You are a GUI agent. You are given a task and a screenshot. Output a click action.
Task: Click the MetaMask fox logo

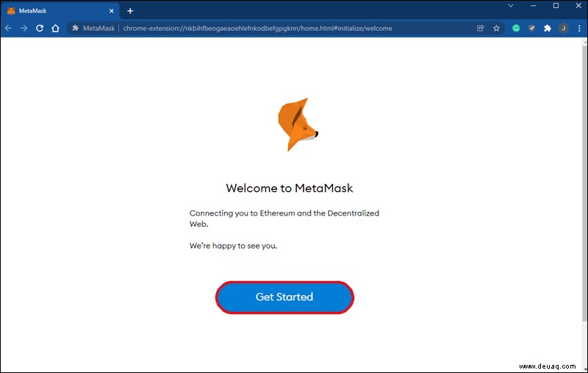pos(298,124)
